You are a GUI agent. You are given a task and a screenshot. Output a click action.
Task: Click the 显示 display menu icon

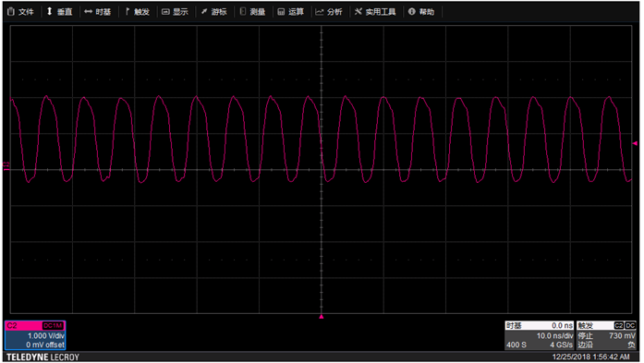tap(165, 12)
